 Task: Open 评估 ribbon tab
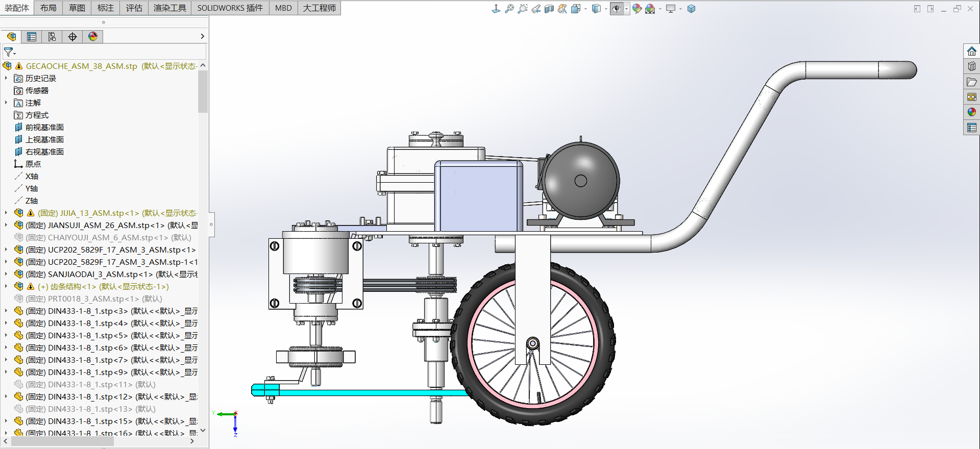[134, 8]
